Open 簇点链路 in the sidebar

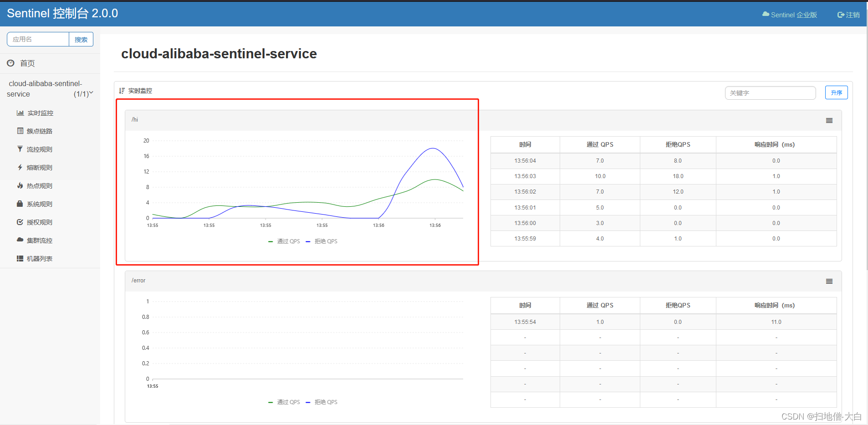pos(40,131)
